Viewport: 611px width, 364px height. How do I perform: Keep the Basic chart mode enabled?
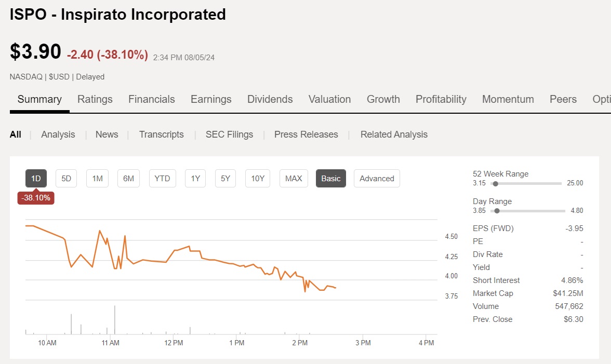pyautogui.click(x=331, y=178)
